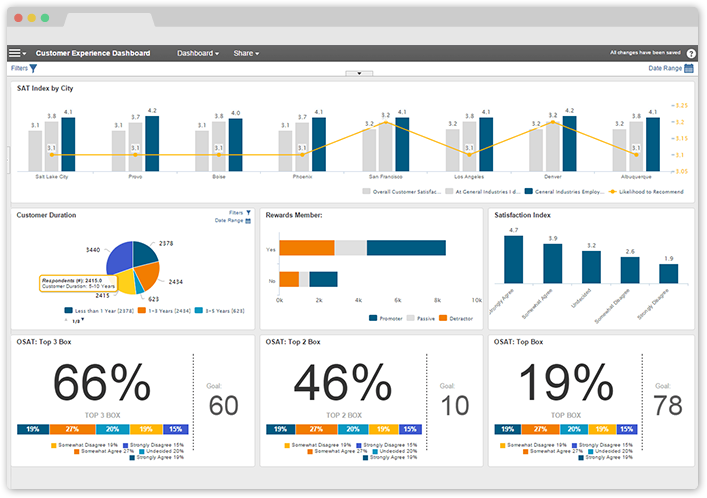Open the hamburger menu in the header
This screenshot has height=498, width=707.
click(17, 53)
